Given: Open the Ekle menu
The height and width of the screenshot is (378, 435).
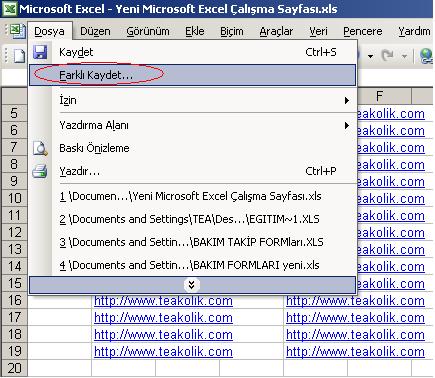Looking at the screenshot, I should point(195,31).
